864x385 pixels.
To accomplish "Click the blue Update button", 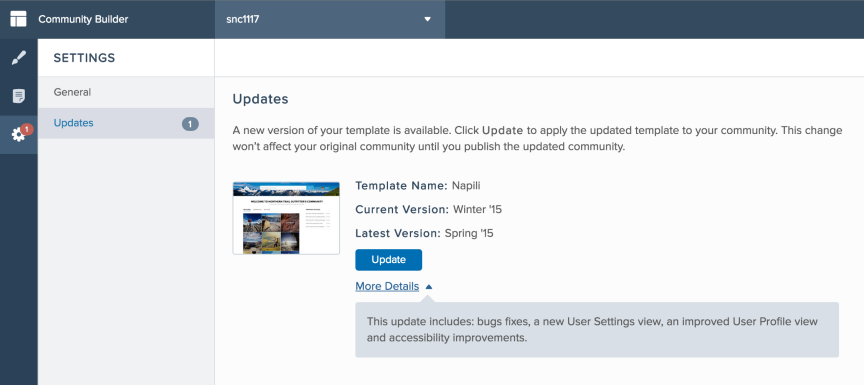I will pos(388,259).
